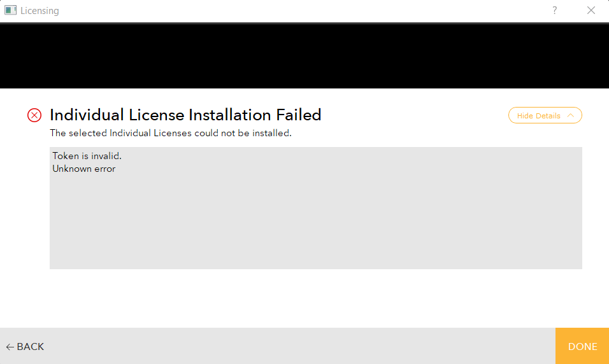The height and width of the screenshot is (364, 609).
Task: Go back using the BACK label
Action: point(31,347)
